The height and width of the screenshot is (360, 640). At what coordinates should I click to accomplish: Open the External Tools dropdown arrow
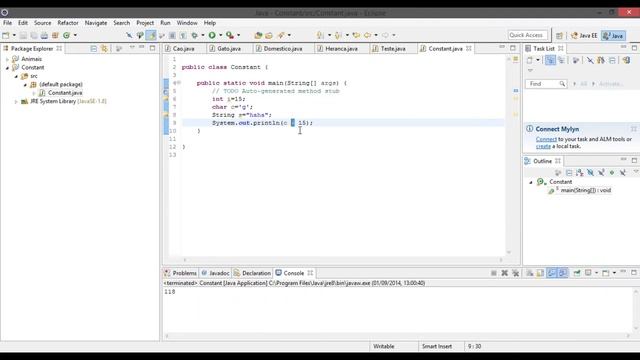(239, 36)
